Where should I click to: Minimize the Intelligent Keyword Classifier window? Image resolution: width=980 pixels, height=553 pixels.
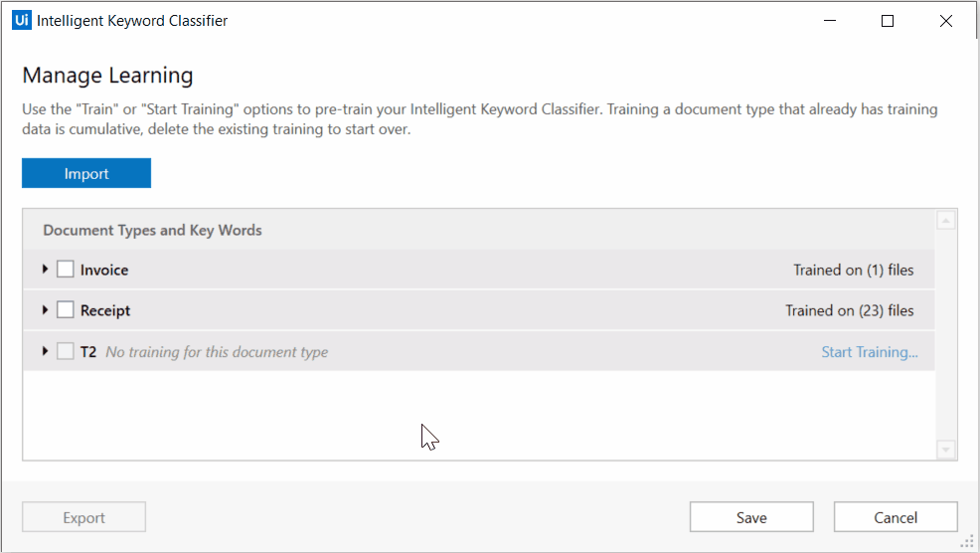829,21
